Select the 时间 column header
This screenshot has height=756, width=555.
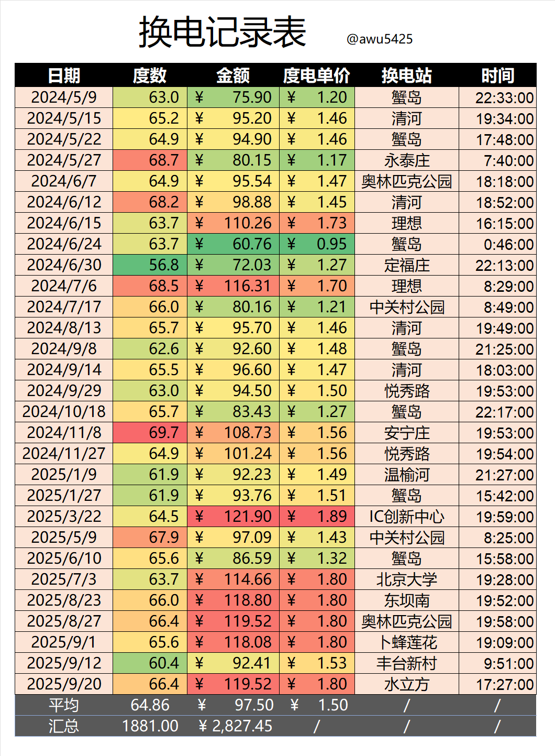[497, 75]
